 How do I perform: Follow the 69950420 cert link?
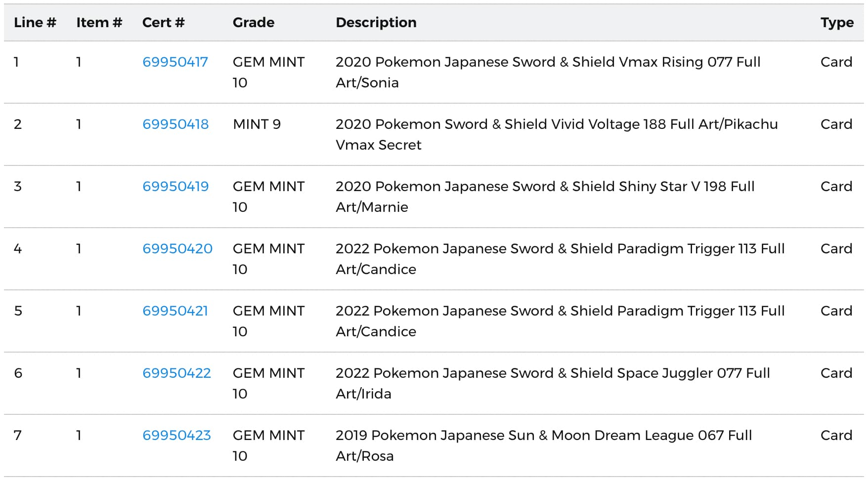pyautogui.click(x=177, y=249)
